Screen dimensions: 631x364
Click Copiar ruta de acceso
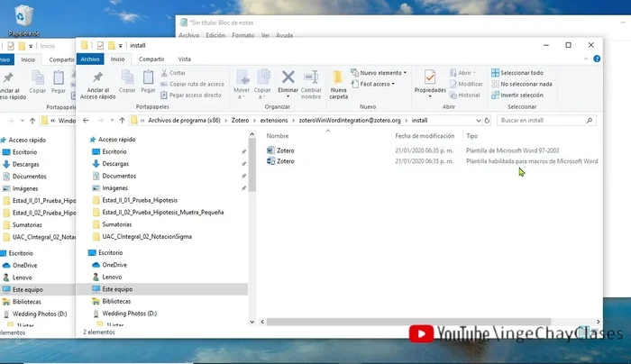tap(192, 84)
